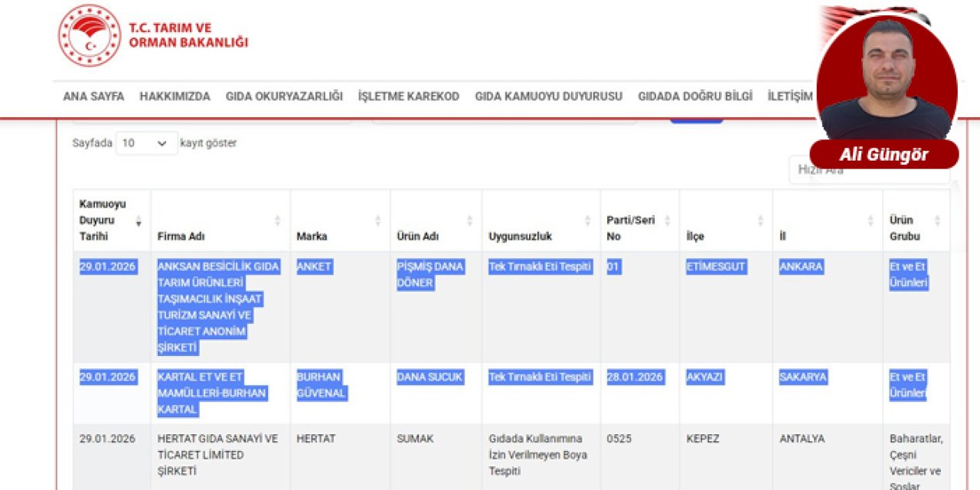Select İŞLETME KAREKOD in navigation
The width and height of the screenshot is (980, 490).
point(409,96)
